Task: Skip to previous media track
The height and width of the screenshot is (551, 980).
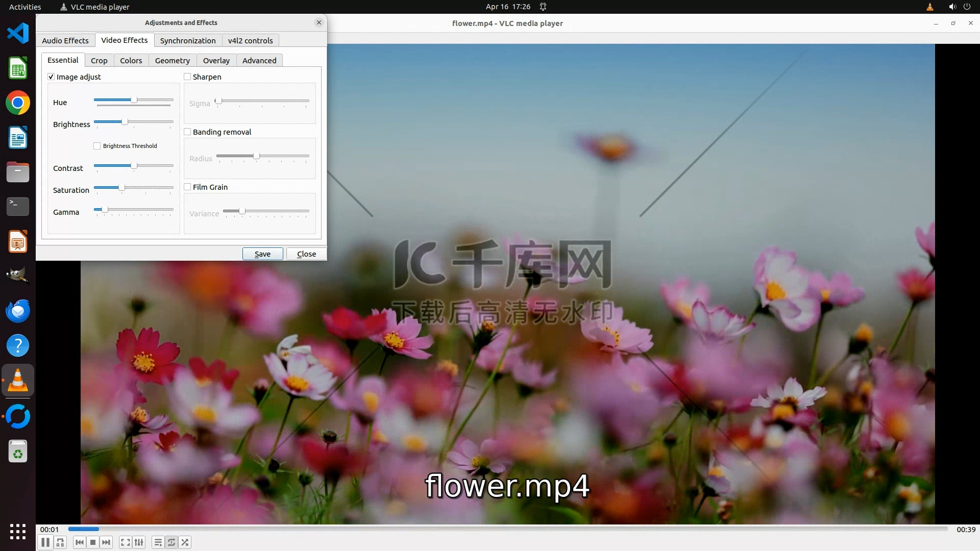Action: tap(79, 542)
